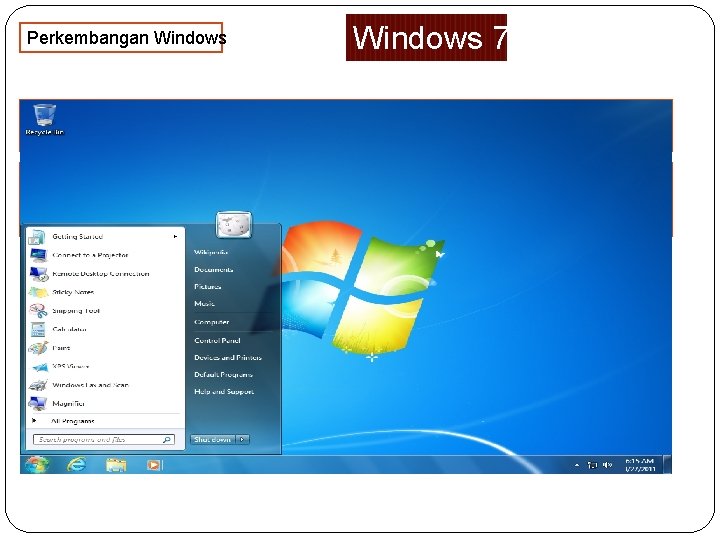The image size is (720, 540).
Task: Click the XPS Viewer icon
Action: (x=40, y=366)
